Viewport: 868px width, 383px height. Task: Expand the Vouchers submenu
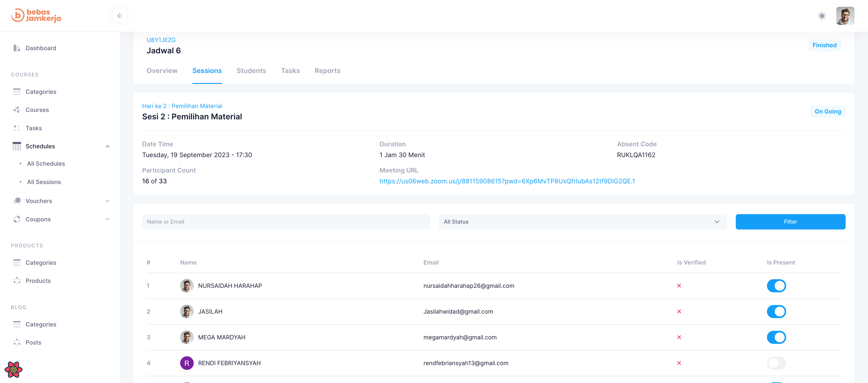coord(108,201)
